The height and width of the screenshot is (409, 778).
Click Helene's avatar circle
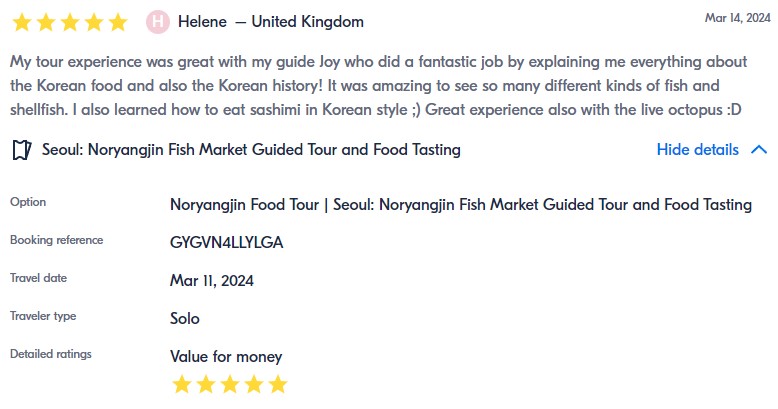coord(158,21)
